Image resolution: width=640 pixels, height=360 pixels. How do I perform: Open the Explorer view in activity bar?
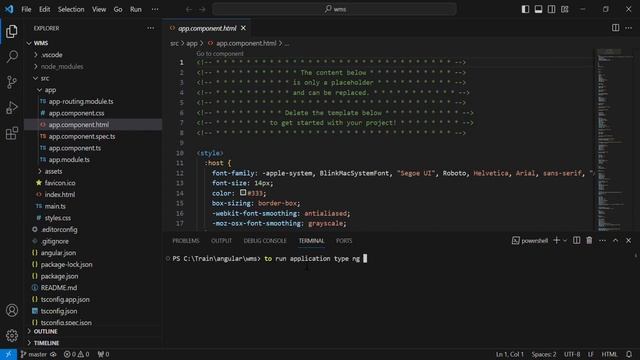[x=11, y=31]
